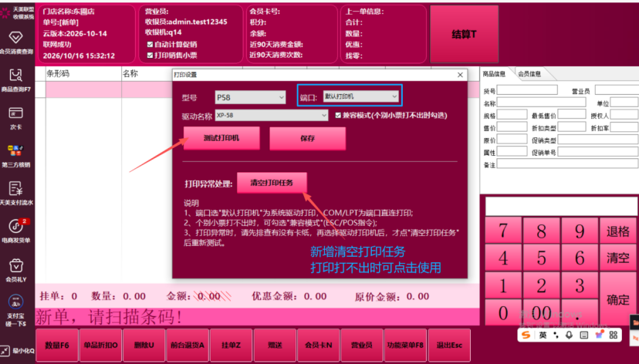Click the keypad 清空 clear key
The image size is (639, 364).
[618, 258]
